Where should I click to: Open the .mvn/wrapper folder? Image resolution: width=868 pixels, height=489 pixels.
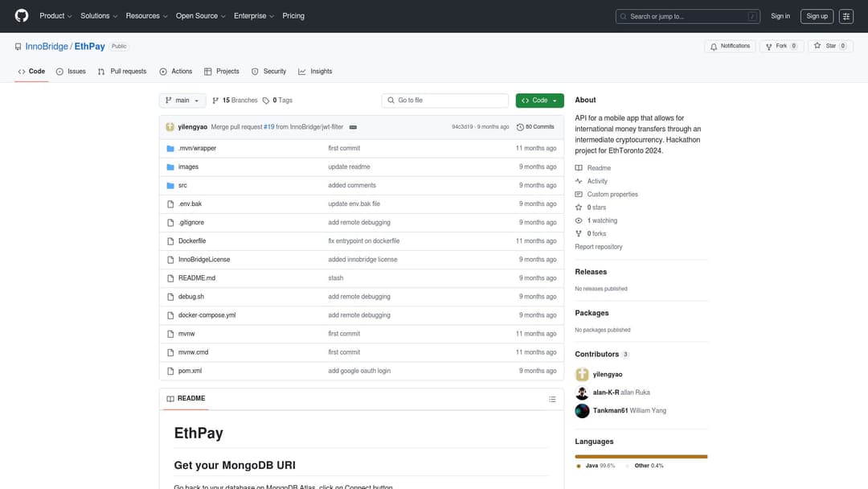tap(197, 149)
